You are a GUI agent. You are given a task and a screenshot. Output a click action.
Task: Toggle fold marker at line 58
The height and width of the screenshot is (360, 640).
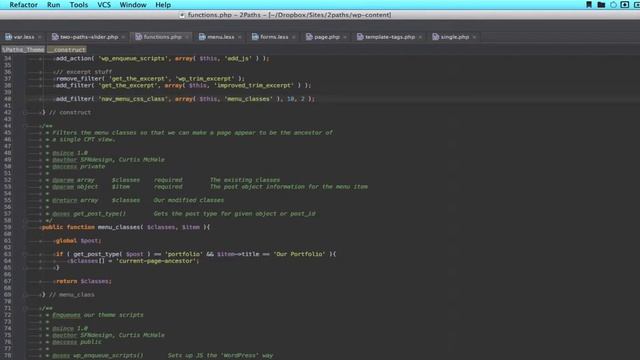point(25,220)
